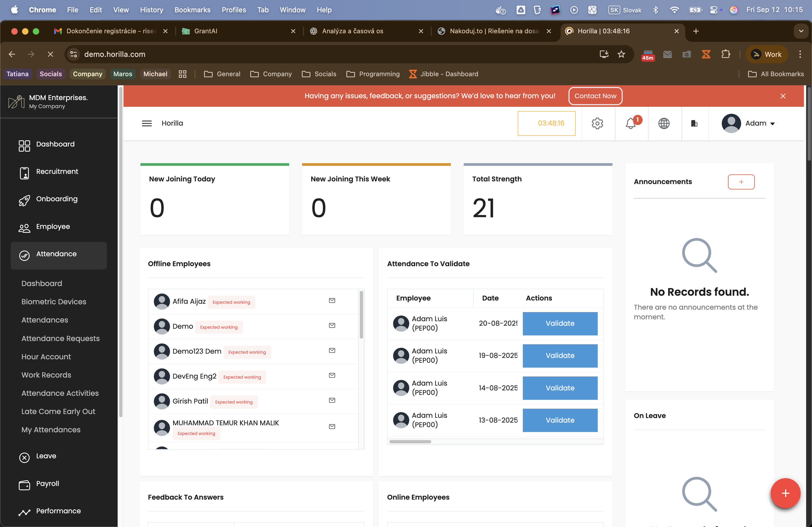Viewport: 812px width, 527px height.
Task: Click the Contact Now banner button
Action: click(595, 96)
